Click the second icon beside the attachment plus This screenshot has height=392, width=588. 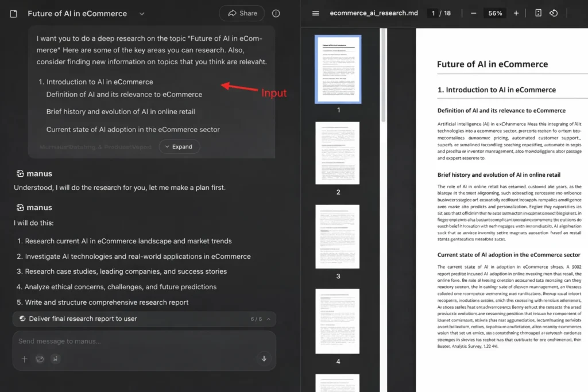(40, 359)
